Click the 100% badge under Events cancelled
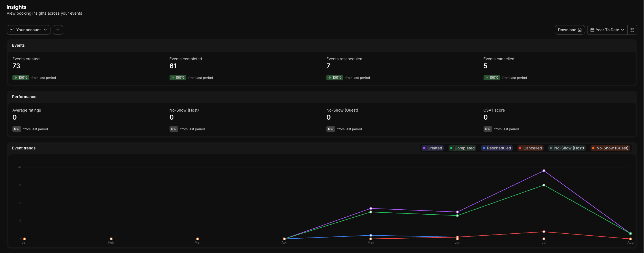This screenshot has width=644, height=253. pyautogui.click(x=492, y=78)
